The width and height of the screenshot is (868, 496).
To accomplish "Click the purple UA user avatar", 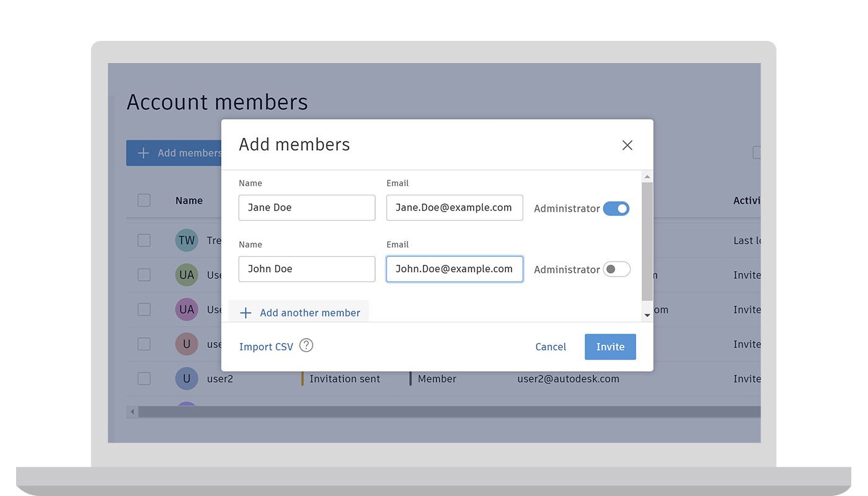I will point(187,309).
